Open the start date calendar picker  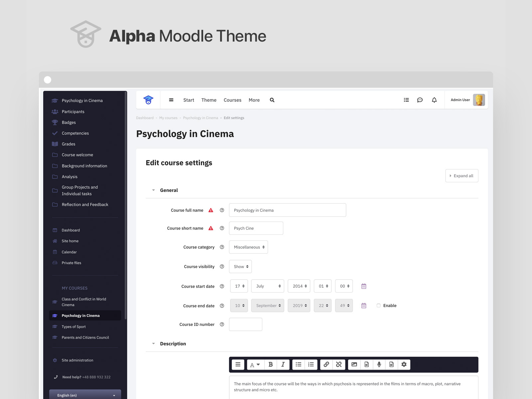pyautogui.click(x=363, y=286)
